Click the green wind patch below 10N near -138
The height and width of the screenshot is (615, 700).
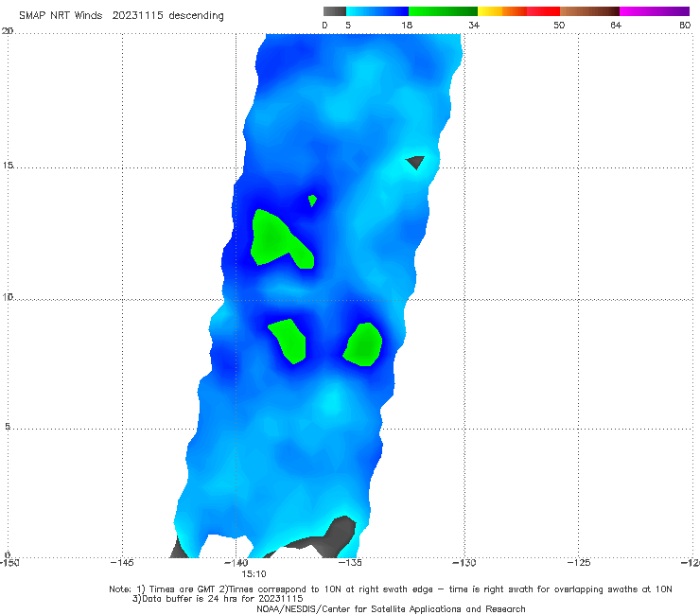tap(289, 341)
